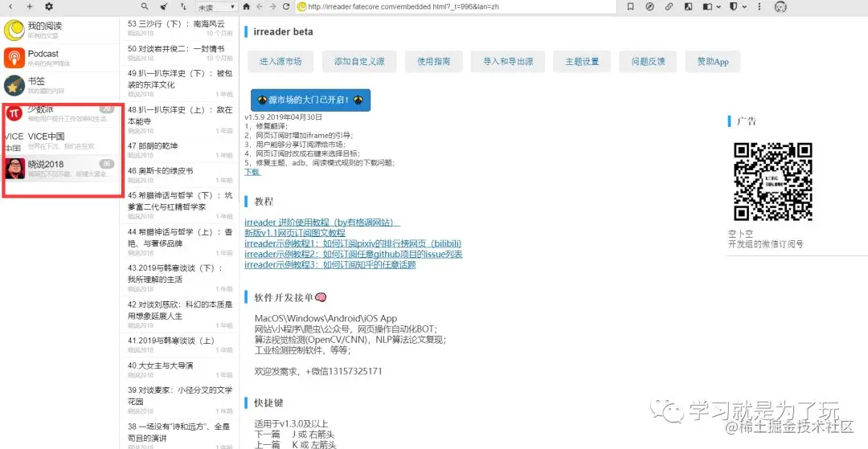Click the 进入源市场 button
Viewport: 868px width, 449px height.
(x=280, y=61)
